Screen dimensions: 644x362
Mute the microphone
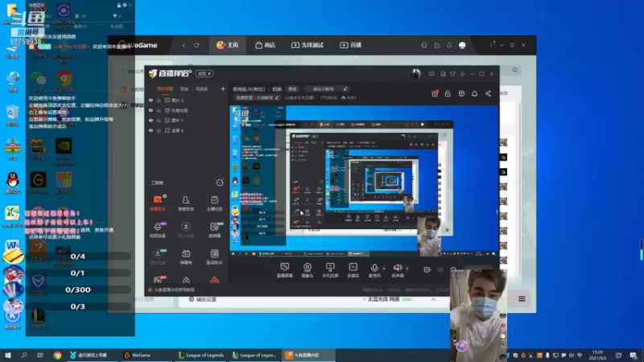pos(374,270)
